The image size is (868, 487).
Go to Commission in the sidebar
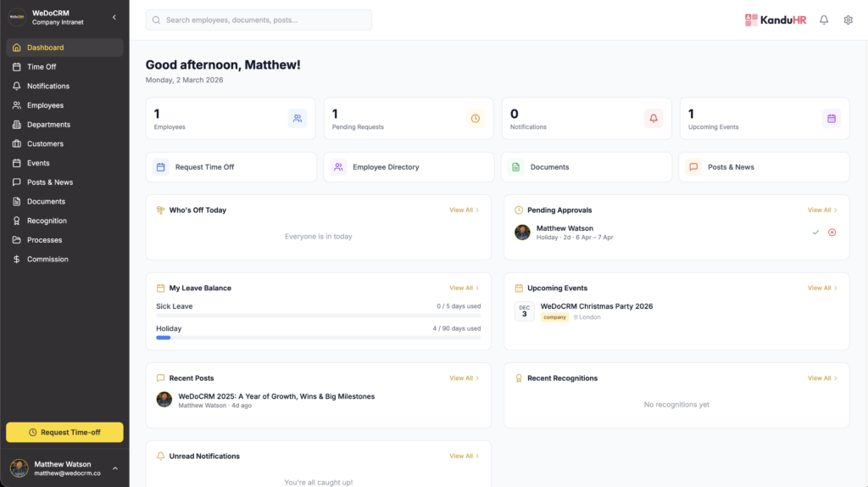[x=47, y=260]
